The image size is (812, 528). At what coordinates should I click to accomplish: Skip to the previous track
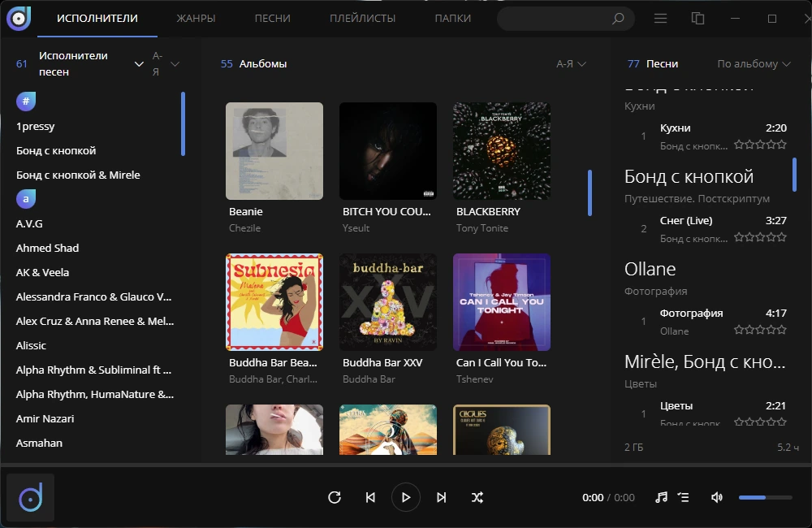[x=370, y=497]
